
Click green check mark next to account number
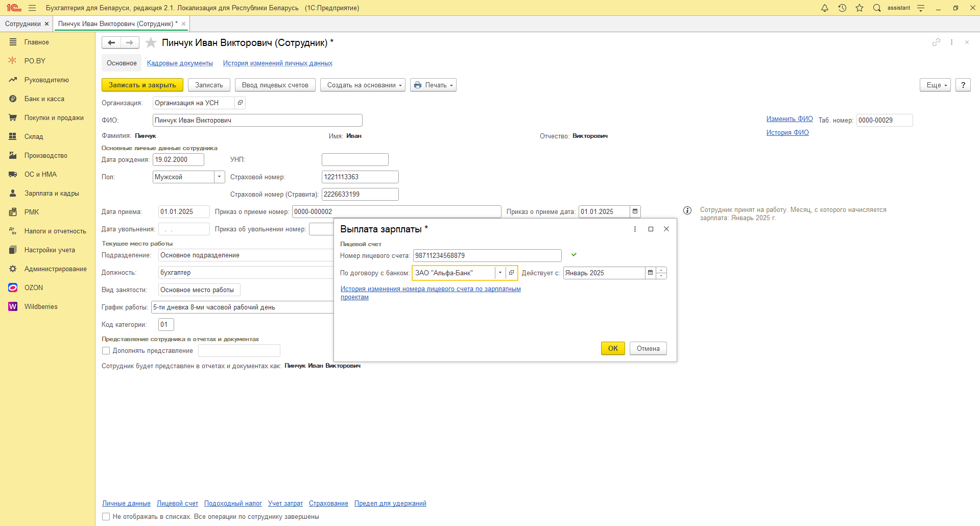coord(574,254)
